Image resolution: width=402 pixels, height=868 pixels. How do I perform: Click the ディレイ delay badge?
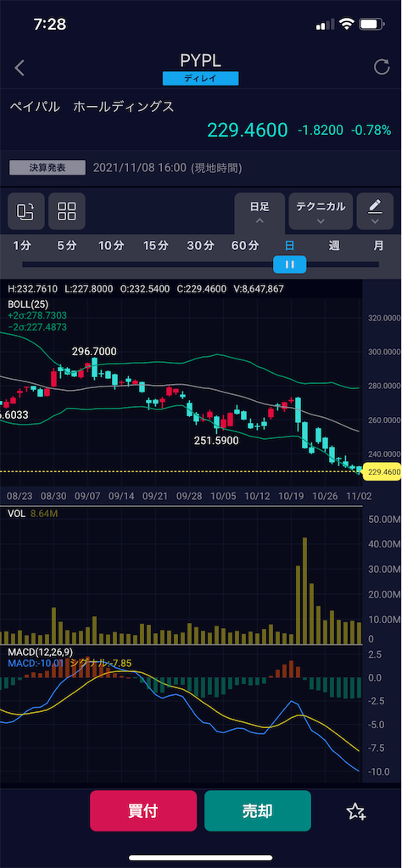[x=200, y=79]
